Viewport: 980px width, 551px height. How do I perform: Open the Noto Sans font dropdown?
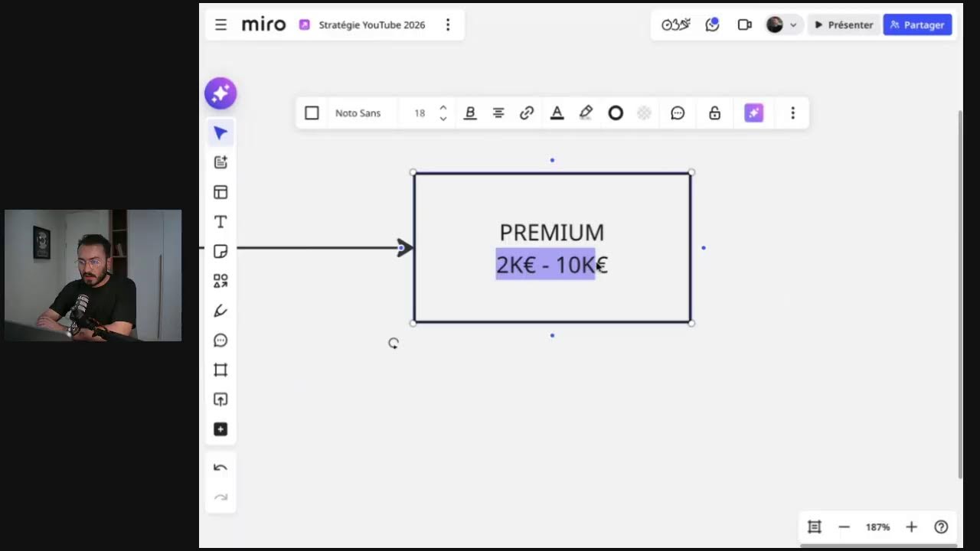[358, 112]
